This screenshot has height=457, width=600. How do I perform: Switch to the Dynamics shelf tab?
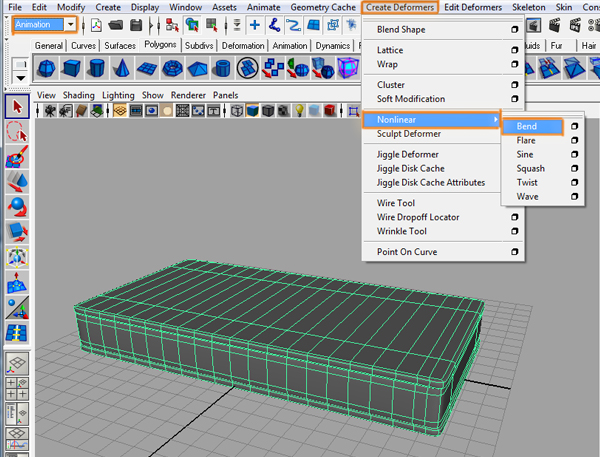click(x=333, y=46)
